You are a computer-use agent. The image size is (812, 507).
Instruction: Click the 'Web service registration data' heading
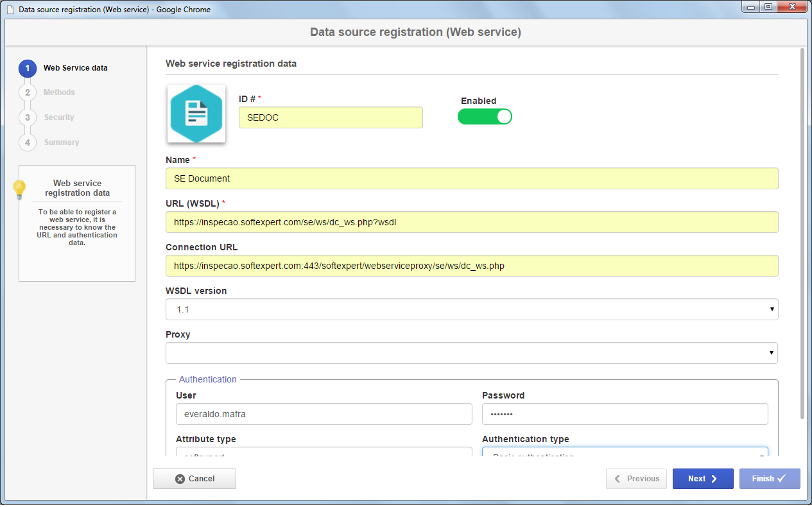click(231, 64)
